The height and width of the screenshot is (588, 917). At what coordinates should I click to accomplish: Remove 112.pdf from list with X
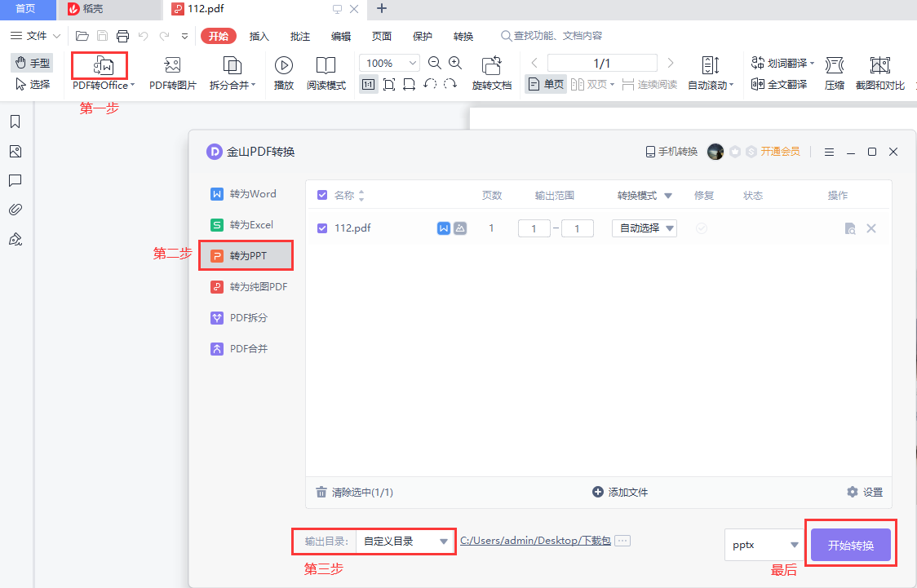click(871, 228)
